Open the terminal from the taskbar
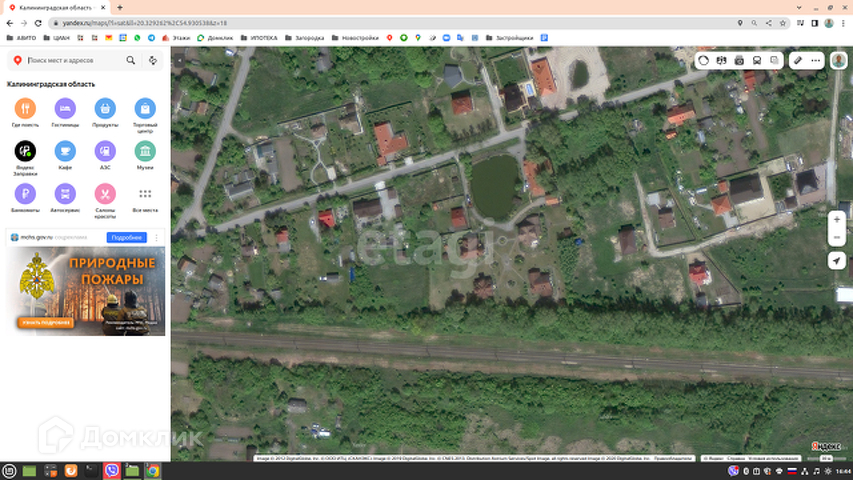Viewport: 853px width, 480px height. (x=91, y=471)
